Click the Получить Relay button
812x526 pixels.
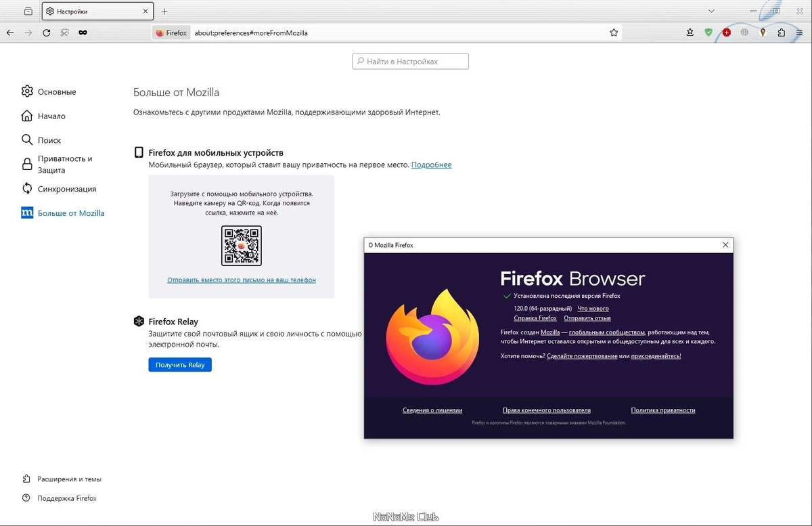coord(180,365)
